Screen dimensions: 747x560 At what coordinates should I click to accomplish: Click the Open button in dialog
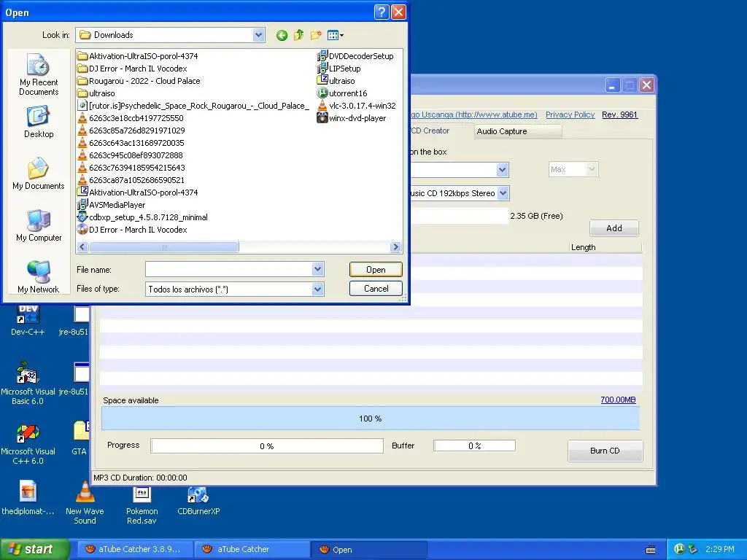376,270
